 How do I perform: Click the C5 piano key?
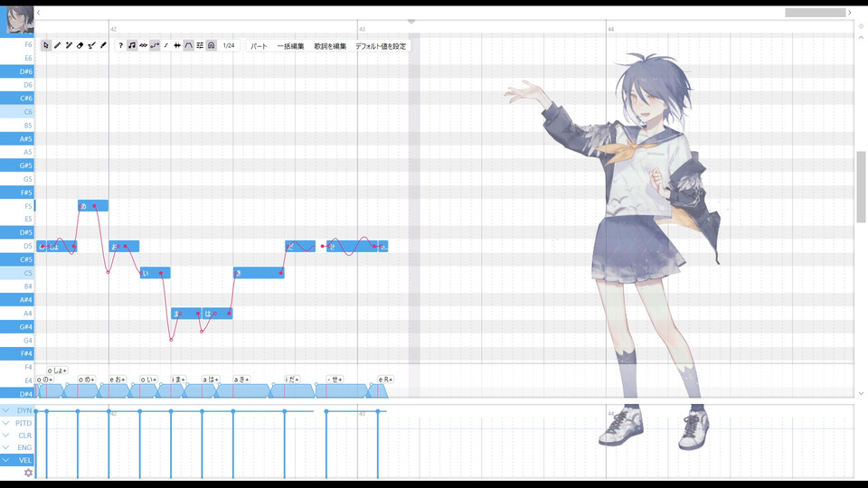click(x=17, y=273)
